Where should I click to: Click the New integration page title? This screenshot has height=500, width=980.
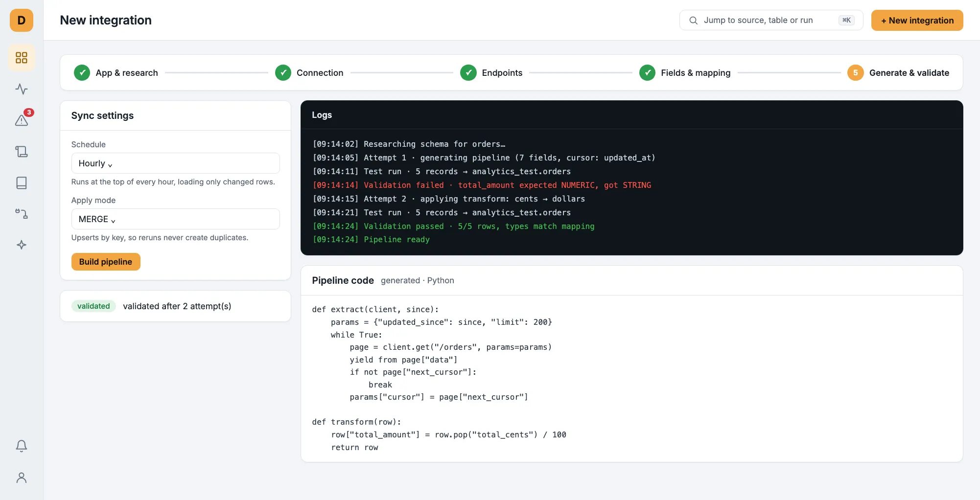click(x=106, y=20)
